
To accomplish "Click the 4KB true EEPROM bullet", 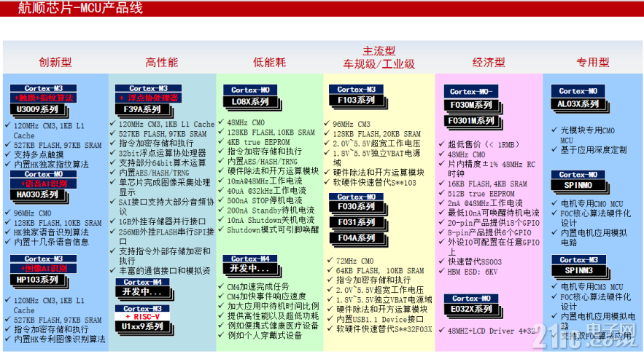I will 259,142.
